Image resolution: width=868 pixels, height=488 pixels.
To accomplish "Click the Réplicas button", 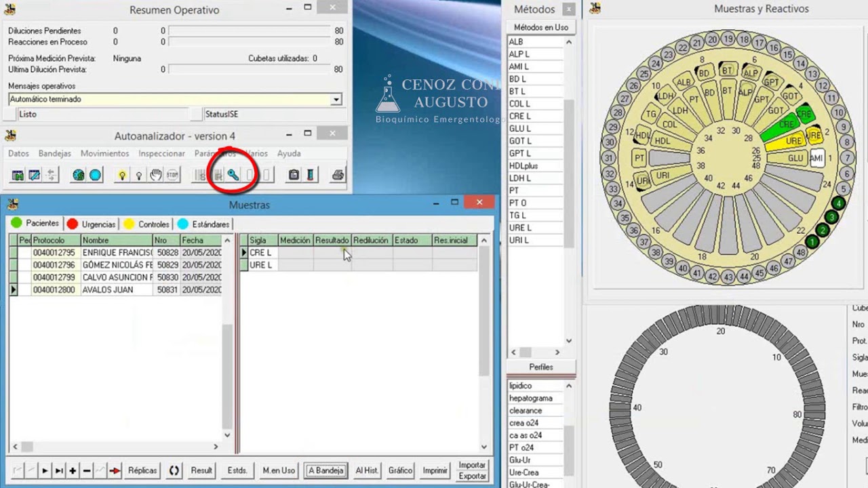I will [x=142, y=470].
